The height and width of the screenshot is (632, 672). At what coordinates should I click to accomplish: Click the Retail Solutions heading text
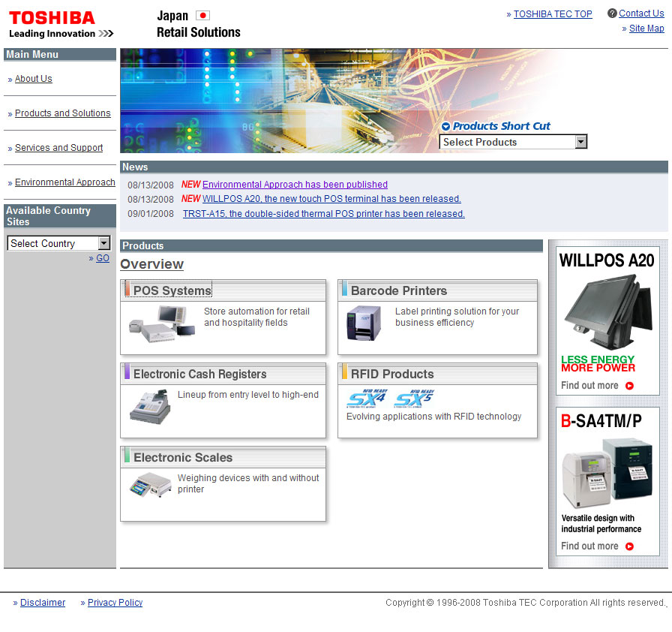[199, 32]
